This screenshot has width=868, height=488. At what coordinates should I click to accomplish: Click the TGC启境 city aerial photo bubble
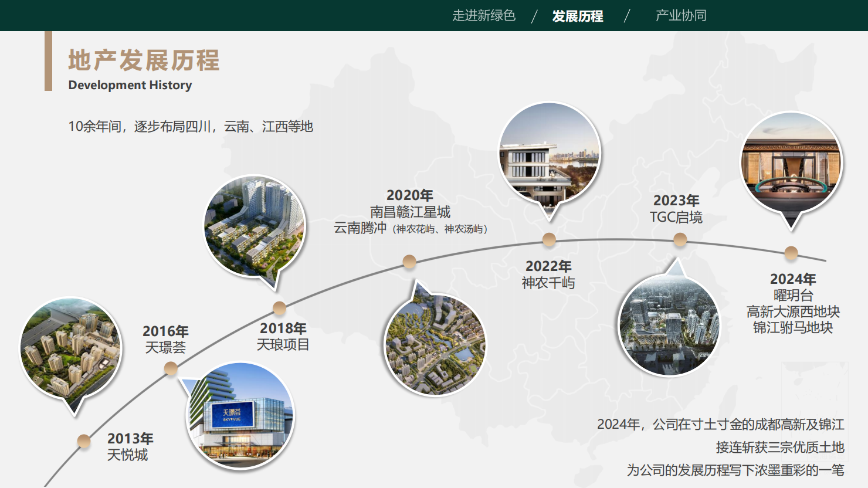click(x=669, y=324)
